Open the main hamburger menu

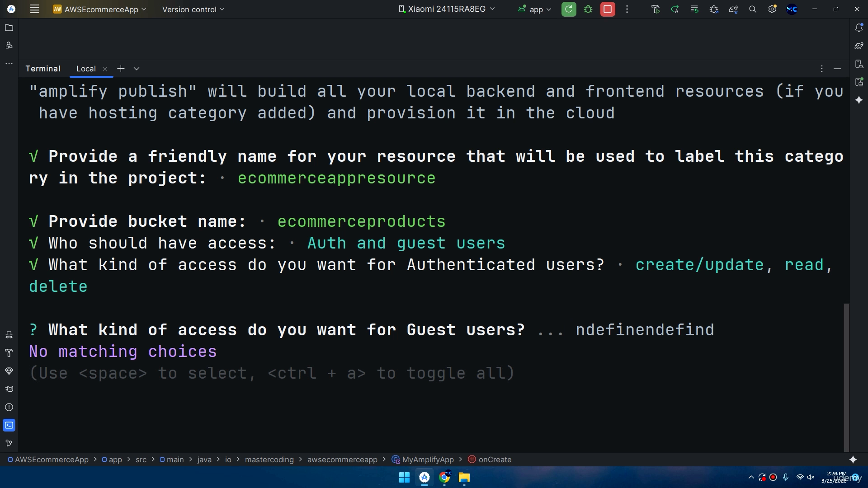tap(34, 9)
